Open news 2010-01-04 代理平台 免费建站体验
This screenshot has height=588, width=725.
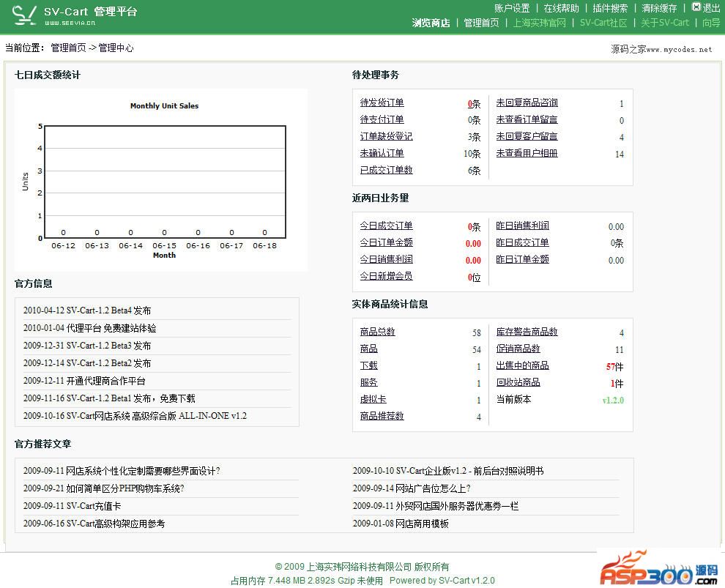(x=89, y=328)
